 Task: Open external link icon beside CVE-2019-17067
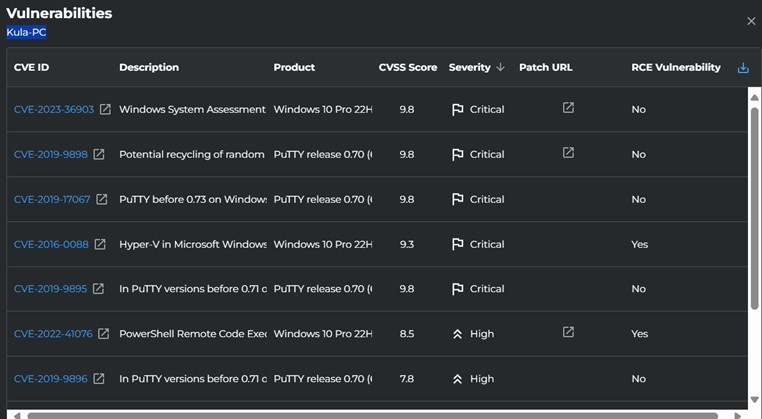tap(102, 199)
